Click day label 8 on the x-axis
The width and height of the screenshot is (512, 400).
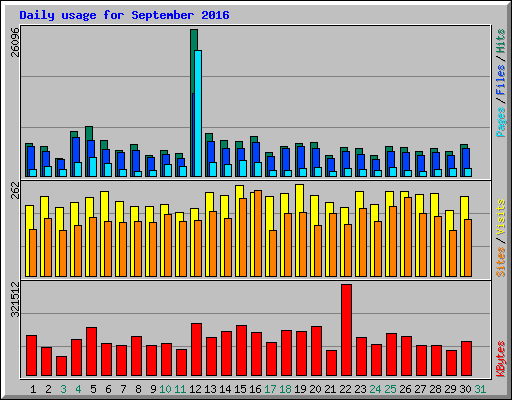click(x=138, y=389)
